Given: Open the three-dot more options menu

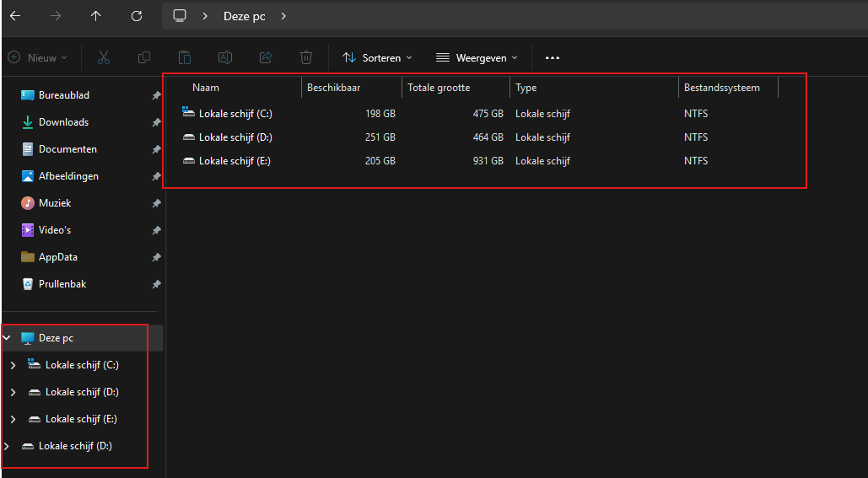Looking at the screenshot, I should point(553,57).
